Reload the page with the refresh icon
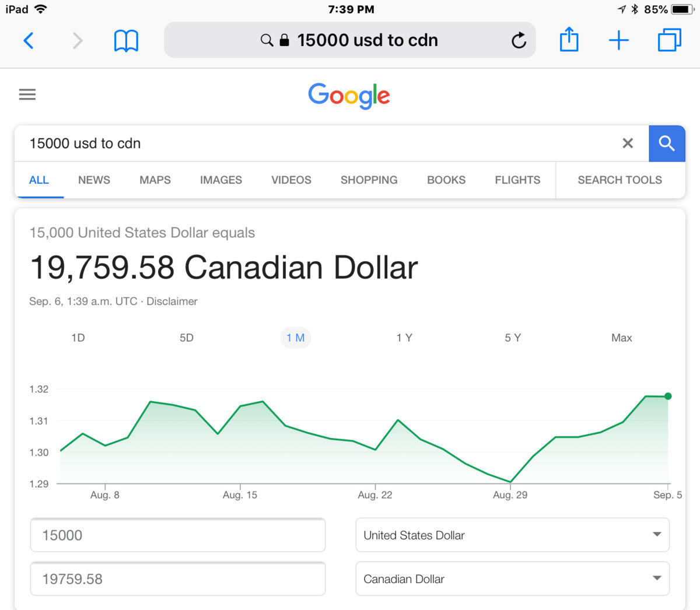 click(519, 40)
